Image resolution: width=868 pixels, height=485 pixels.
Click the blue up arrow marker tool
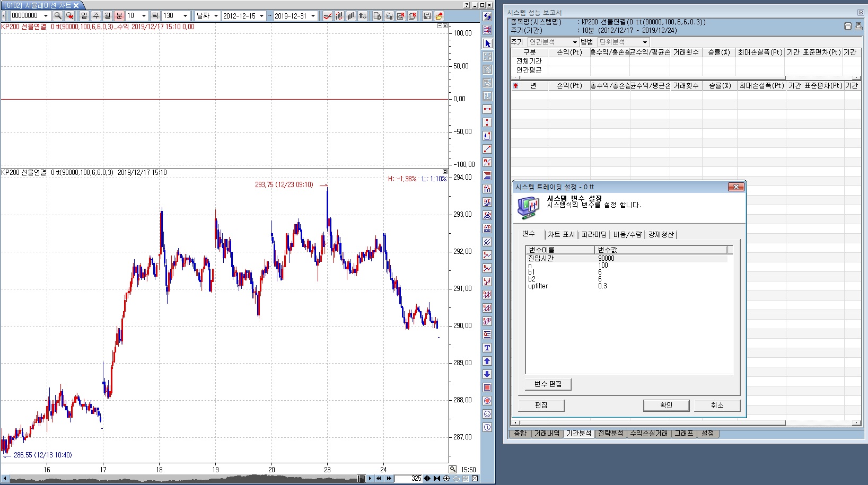[487, 361]
